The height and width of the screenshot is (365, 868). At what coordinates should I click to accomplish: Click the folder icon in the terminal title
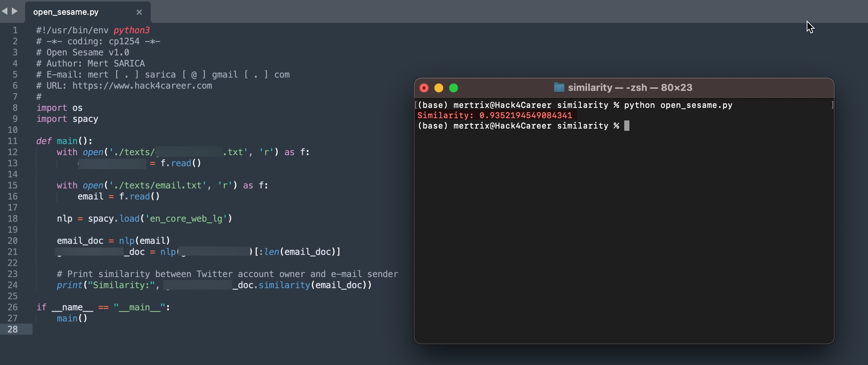point(559,88)
